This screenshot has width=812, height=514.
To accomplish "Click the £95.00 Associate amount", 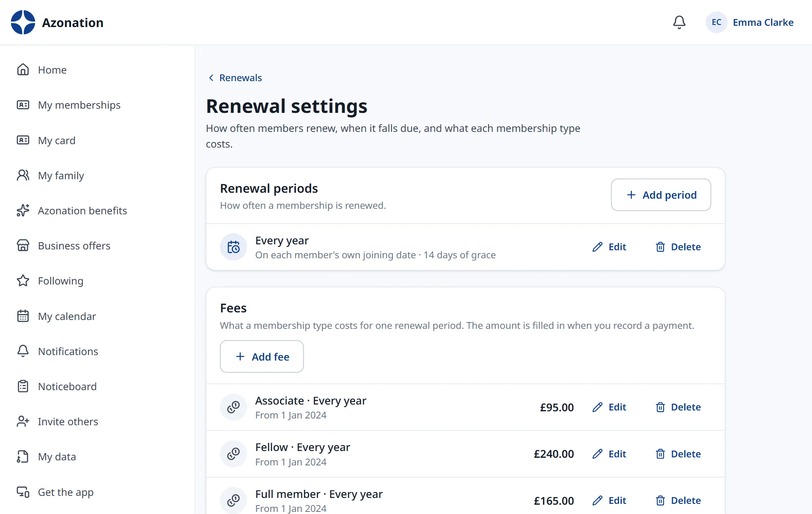I will point(557,407).
